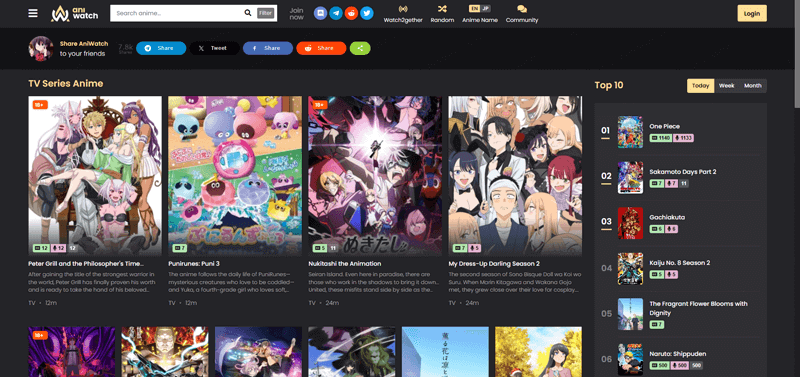The image size is (800, 377).
Task: Click One Piece's 1140 subtitle count badge
Action: coord(661,138)
